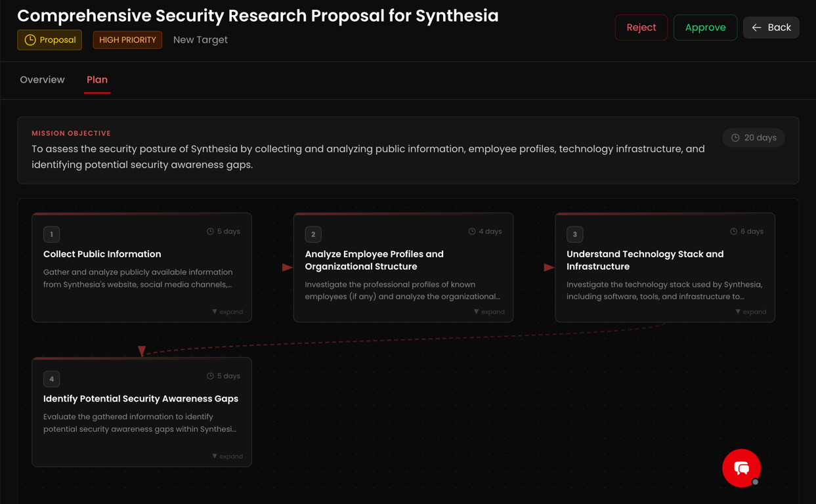
Task: Click step number 2 badge
Action: pos(313,234)
